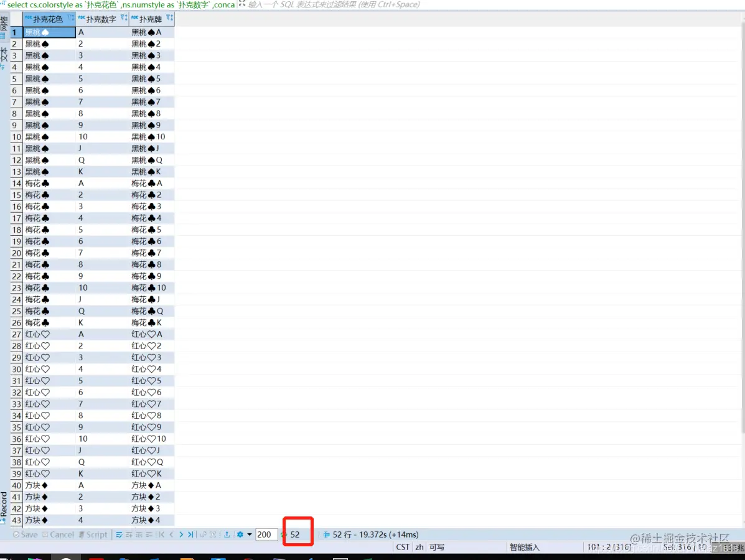
Task: Select row number 1 header
Action: (x=17, y=32)
